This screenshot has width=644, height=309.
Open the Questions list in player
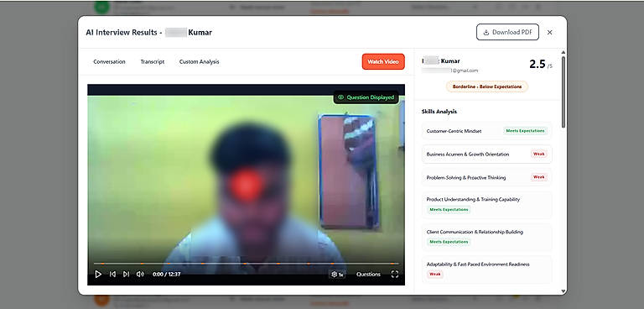point(368,274)
